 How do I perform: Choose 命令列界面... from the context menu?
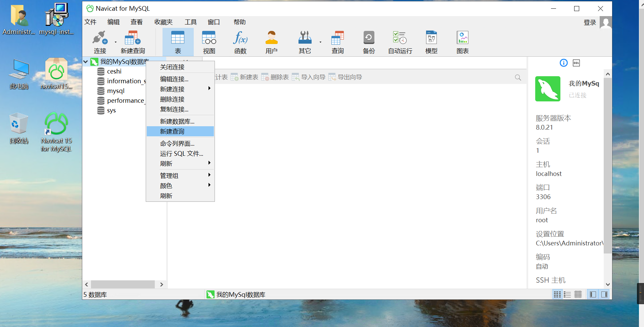pos(180,144)
